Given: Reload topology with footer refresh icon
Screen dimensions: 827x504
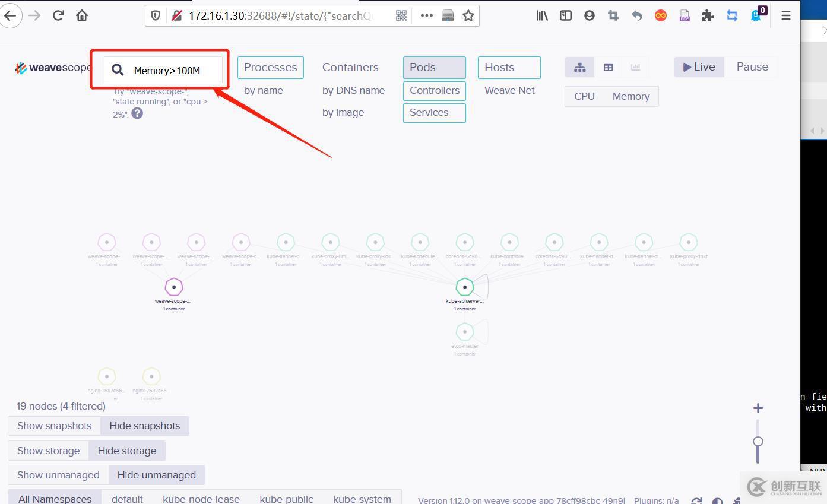Looking at the screenshot, I should click(697, 501).
